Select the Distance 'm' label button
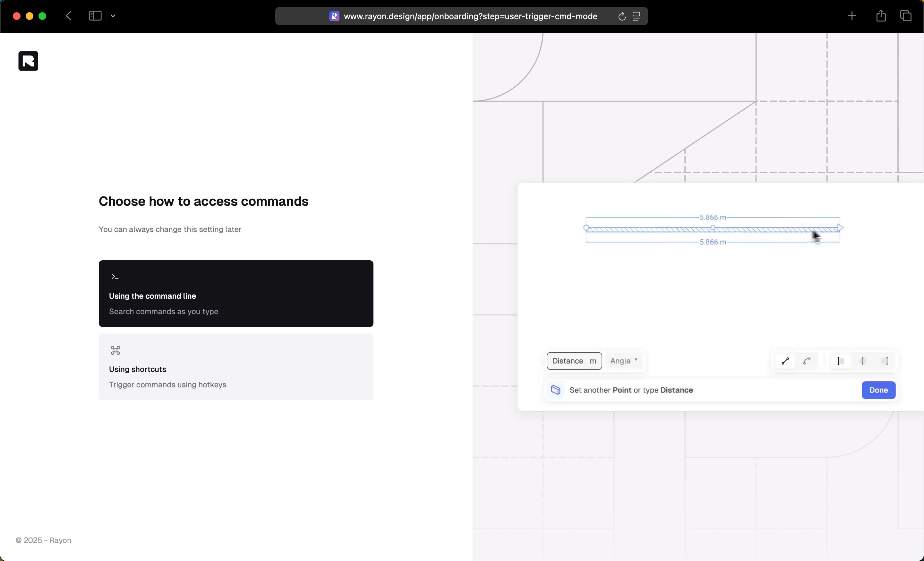 (574, 361)
